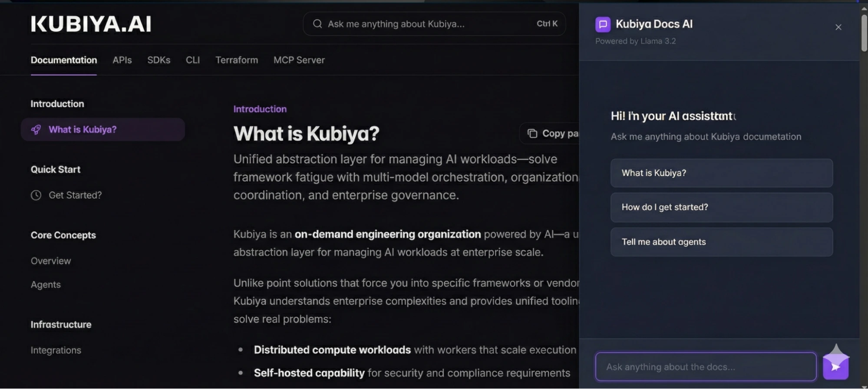The width and height of the screenshot is (868, 389).
Task: Open the CLI tab
Action: [193, 60]
